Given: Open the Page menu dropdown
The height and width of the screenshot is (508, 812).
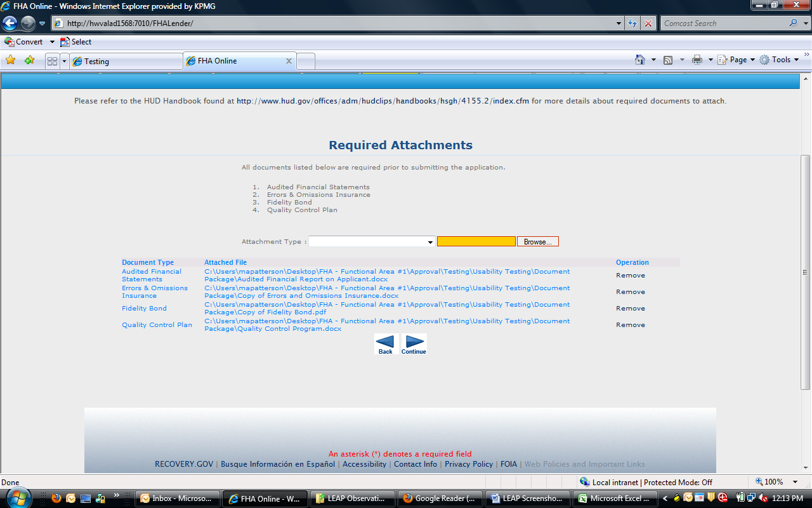Looking at the screenshot, I should (x=737, y=60).
